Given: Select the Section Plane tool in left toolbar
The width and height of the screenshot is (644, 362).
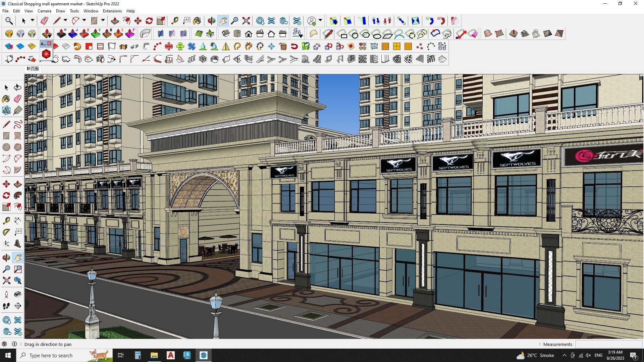Looking at the screenshot, I should click(x=18, y=306).
